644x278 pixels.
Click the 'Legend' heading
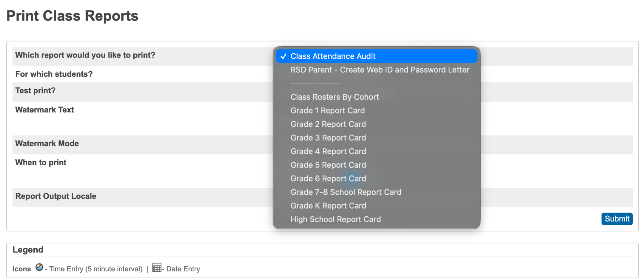[x=28, y=250]
